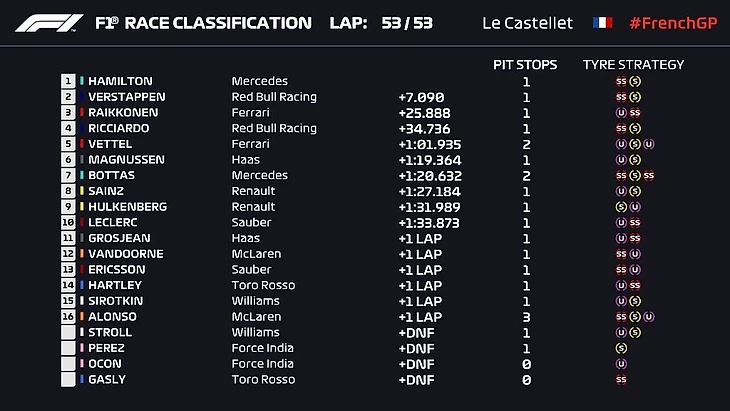Click position 1 number box
This screenshot has height=411, width=730.
point(68,81)
